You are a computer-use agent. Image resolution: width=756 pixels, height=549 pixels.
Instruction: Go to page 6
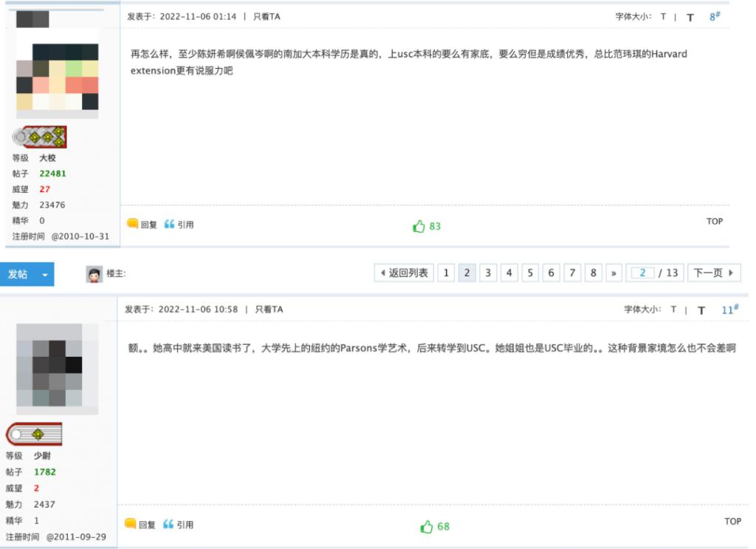pyautogui.click(x=551, y=273)
